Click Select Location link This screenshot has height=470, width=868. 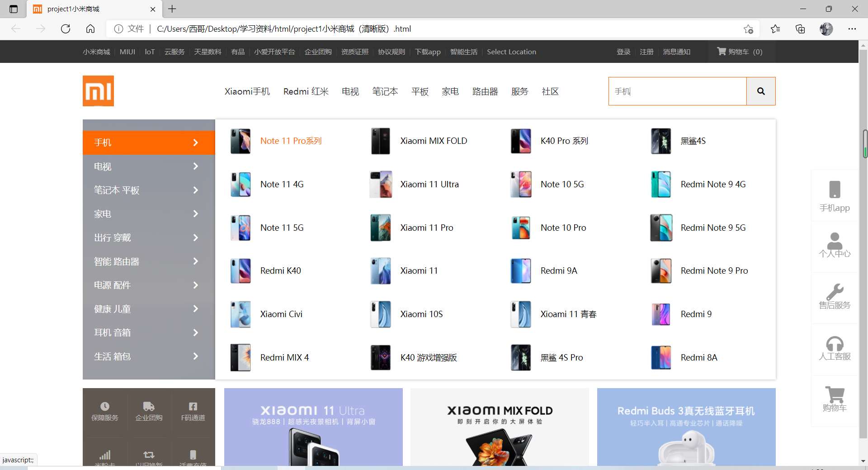[511, 52]
